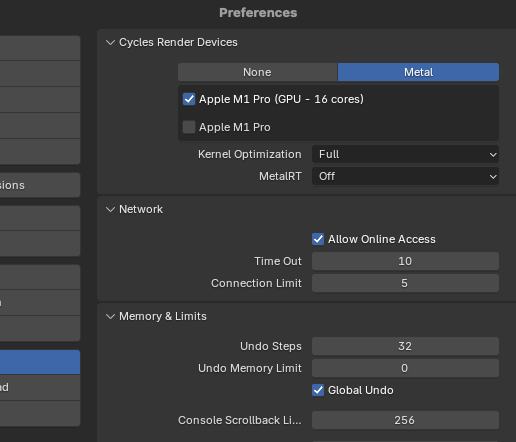516x442 pixels.
Task: Click the Time Out value field
Action: pyautogui.click(x=405, y=261)
